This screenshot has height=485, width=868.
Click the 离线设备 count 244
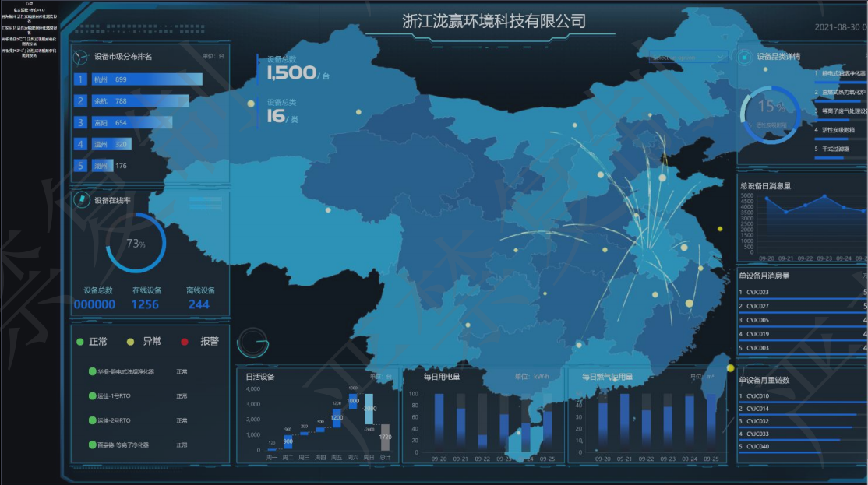[199, 304]
